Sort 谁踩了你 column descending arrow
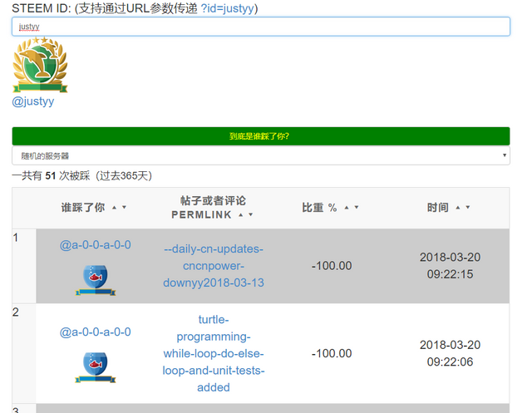 [124, 207]
